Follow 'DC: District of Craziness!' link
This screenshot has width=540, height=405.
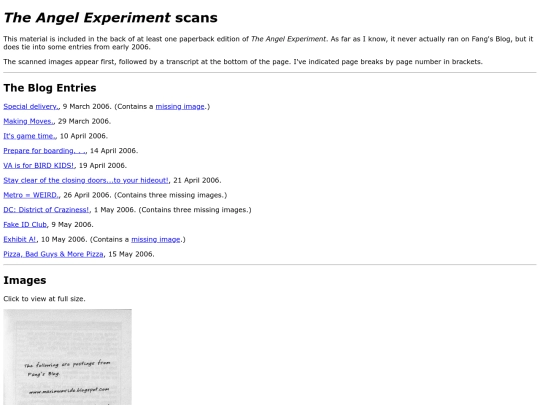pyautogui.click(x=46, y=210)
